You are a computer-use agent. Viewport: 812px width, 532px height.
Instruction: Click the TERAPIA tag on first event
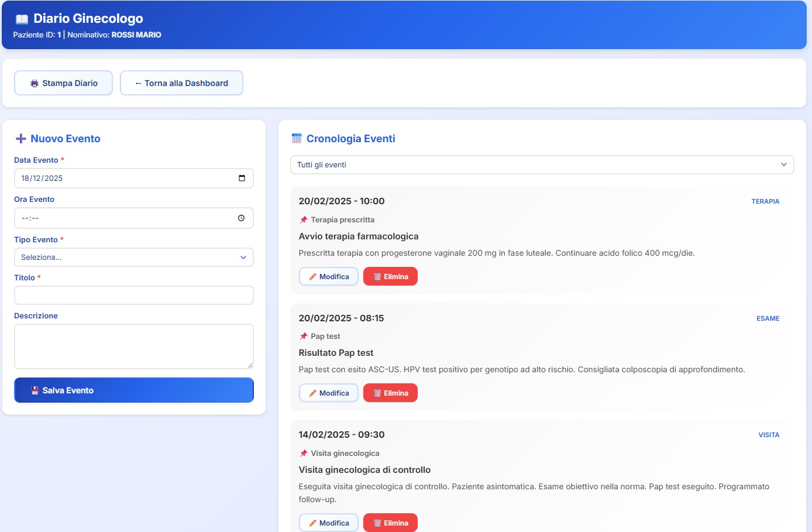coord(765,201)
